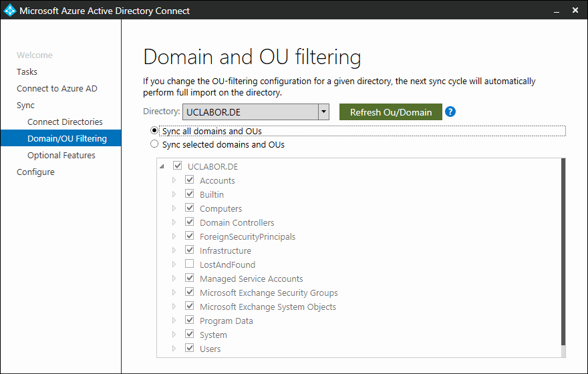Go to the Tasks step
588x374 pixels.
click(x=27, y=71)
